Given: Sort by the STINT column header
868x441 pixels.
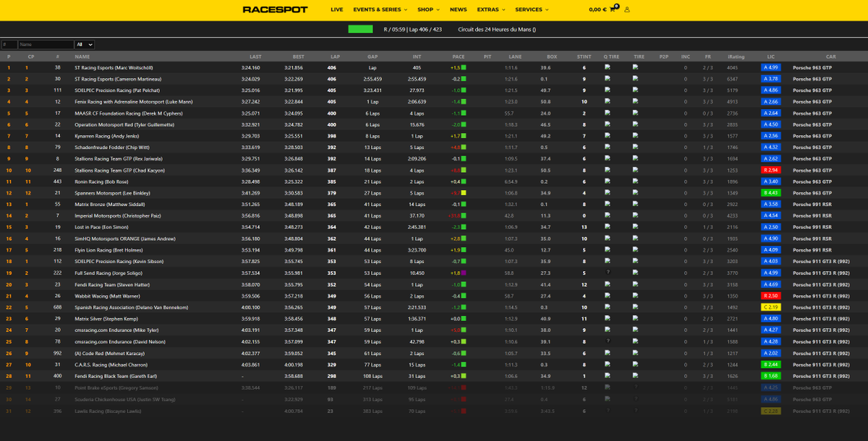Looking at the screenshot, I should point(584,56).
